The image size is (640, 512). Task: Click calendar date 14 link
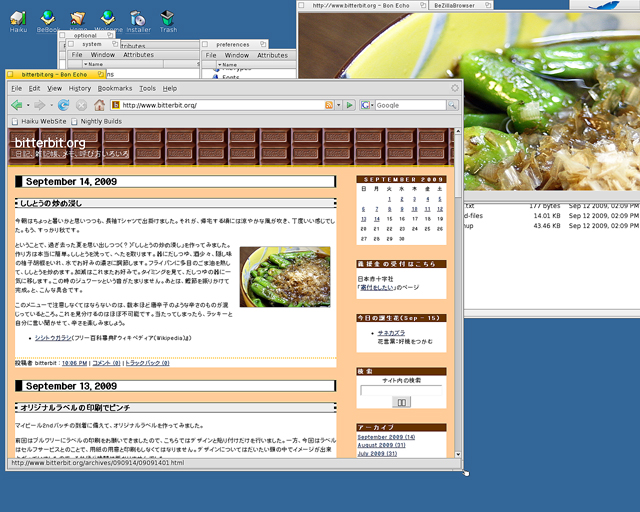[x=377, y=219]
